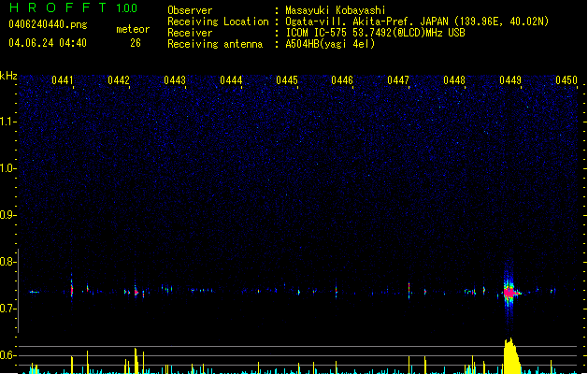
Task: Click antenna value A504HB(yagi 4el)
Action: [330, 44]
